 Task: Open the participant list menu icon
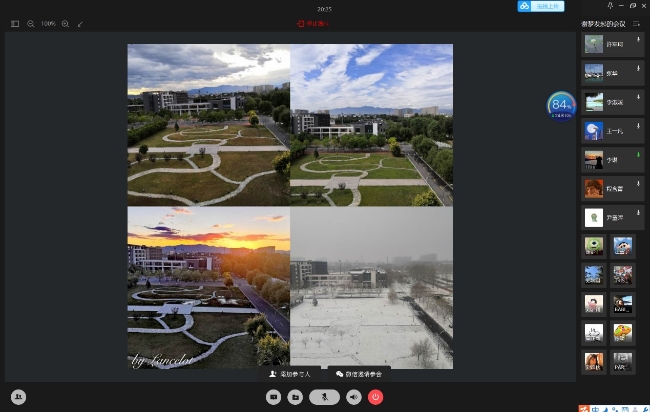[x=637, y=23]
